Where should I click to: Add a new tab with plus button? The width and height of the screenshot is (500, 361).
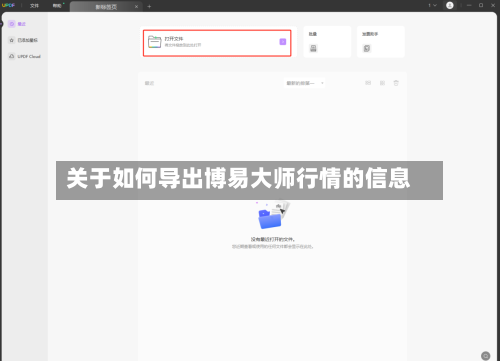pos(149,6)
